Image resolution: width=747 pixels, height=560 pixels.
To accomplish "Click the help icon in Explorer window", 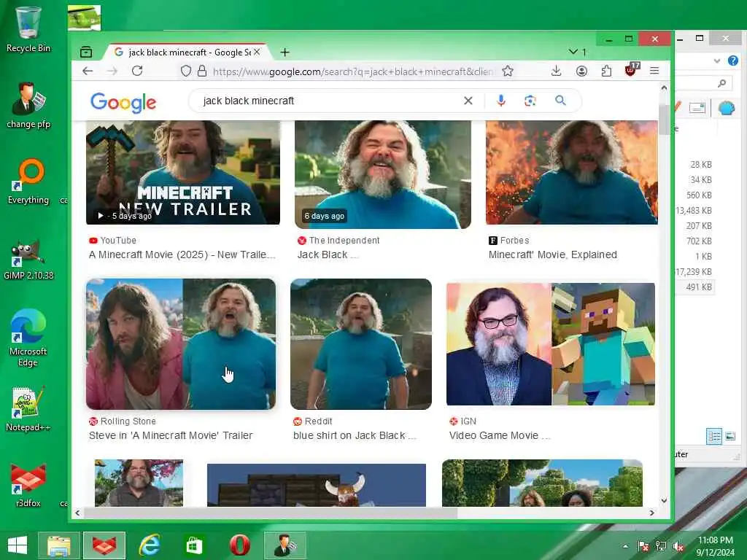I will click(x=733, y=61).
